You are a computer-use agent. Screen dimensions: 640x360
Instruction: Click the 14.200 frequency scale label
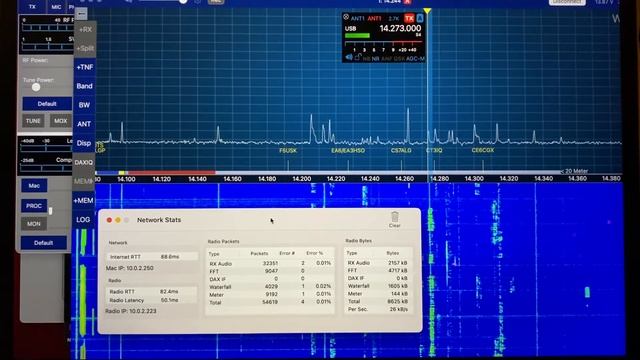302,179
